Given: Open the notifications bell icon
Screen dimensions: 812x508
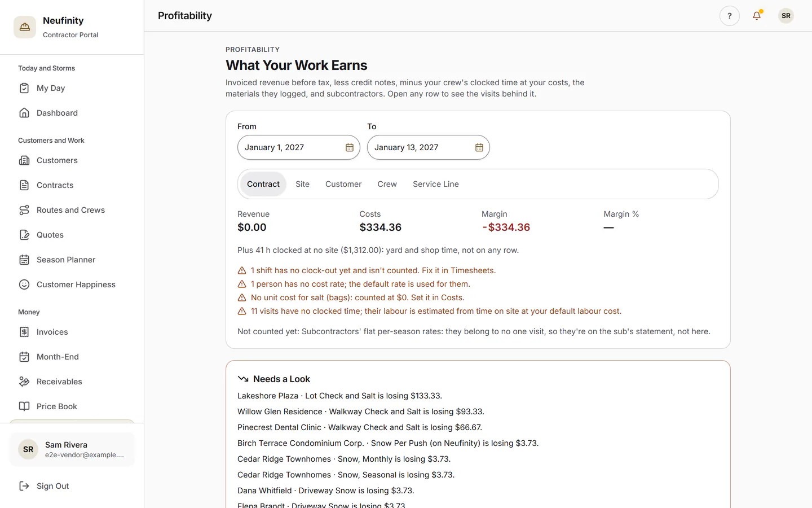Looking at the screenshot, I should tap(757, 16).
